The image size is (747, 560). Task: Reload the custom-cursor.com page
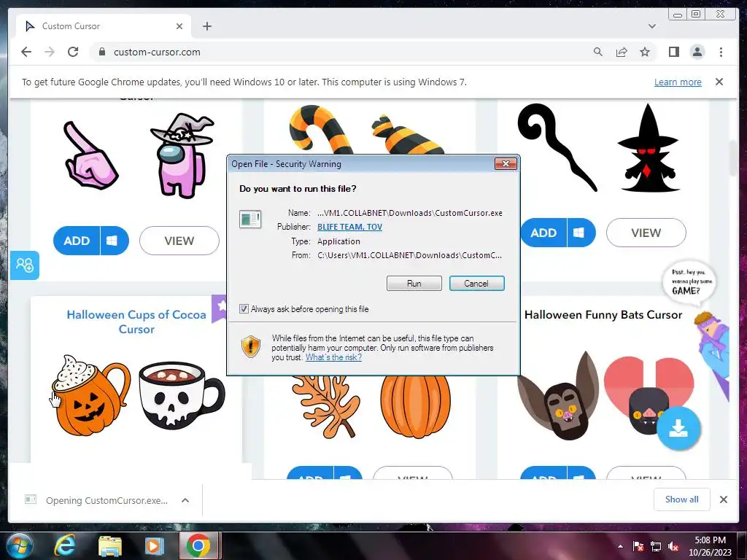[x=73, y=52]
